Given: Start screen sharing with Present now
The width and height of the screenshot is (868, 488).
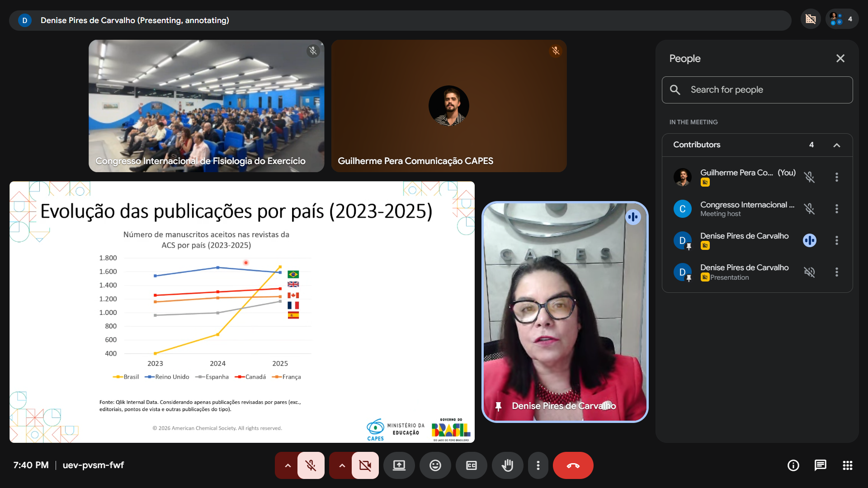Looking at the screenshot, I should (399, 465).
